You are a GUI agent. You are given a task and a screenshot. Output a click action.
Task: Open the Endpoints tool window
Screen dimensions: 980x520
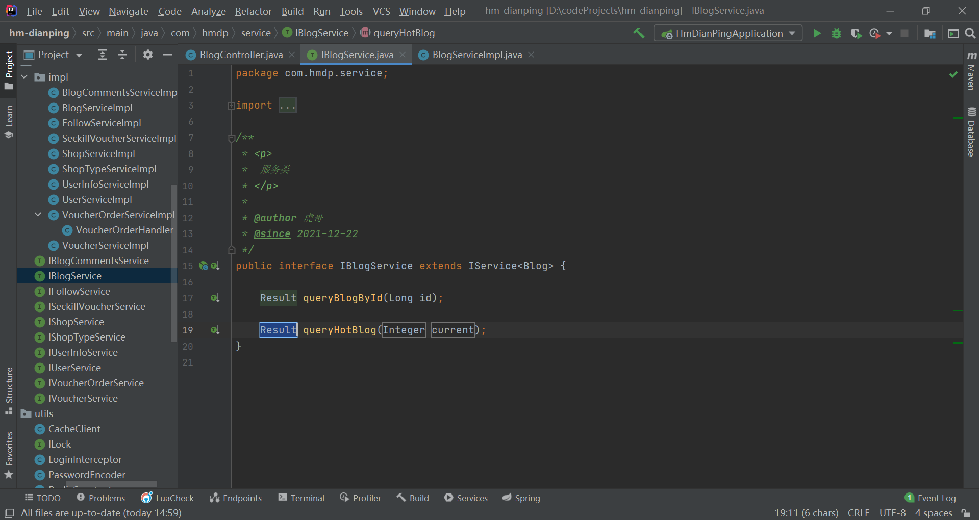pyautogui.click(x=236, y=498)
